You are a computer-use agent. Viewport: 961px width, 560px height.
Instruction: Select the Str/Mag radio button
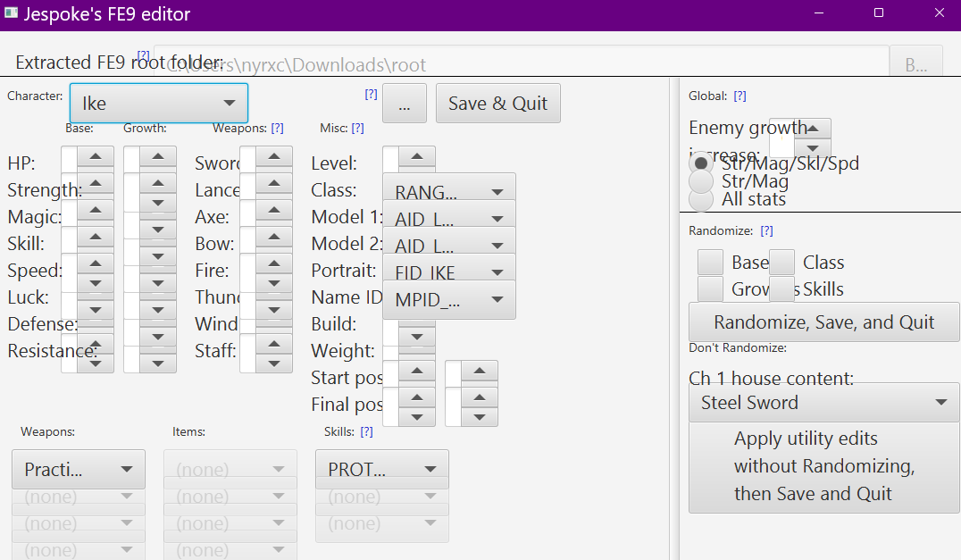701,181
